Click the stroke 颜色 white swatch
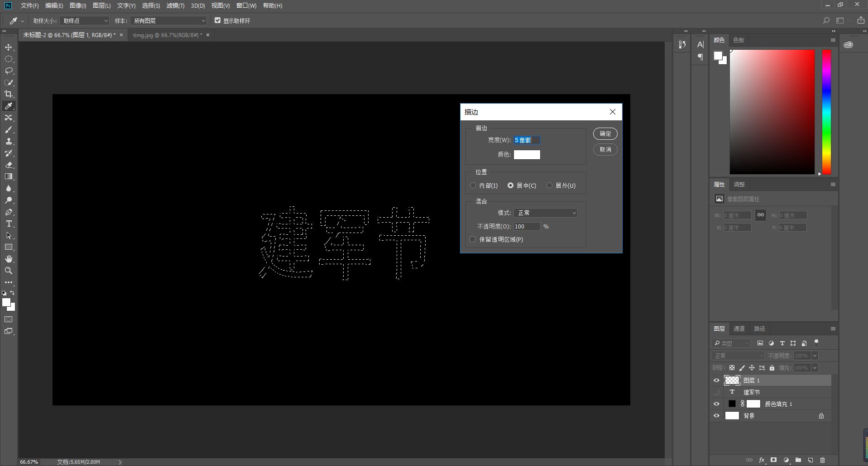 (x=527, y=155)
